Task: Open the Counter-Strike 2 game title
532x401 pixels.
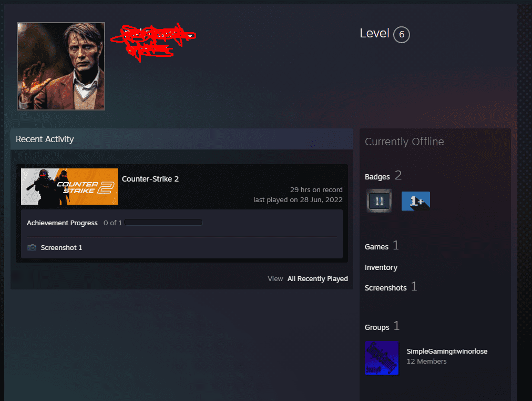Action: point(150,178)
